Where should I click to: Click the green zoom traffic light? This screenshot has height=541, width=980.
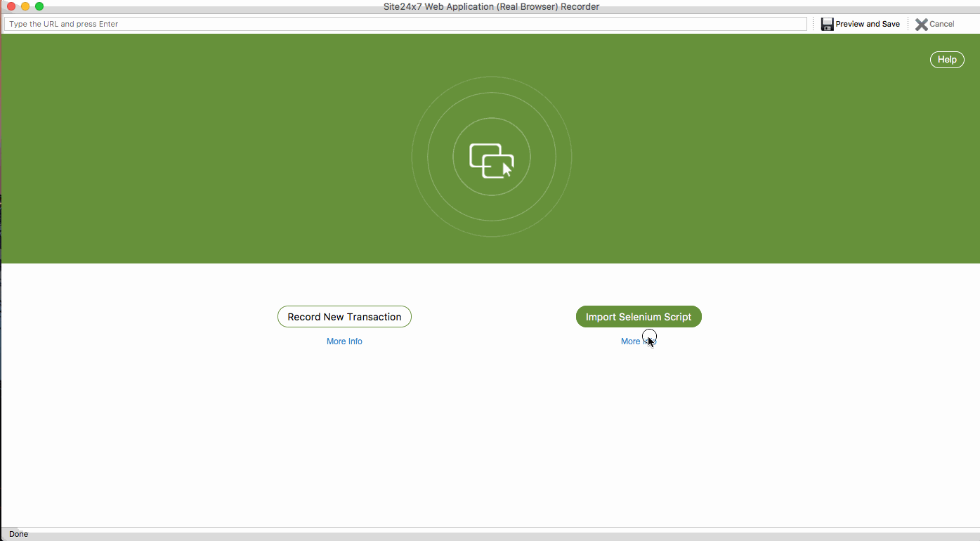coord(39,6)
